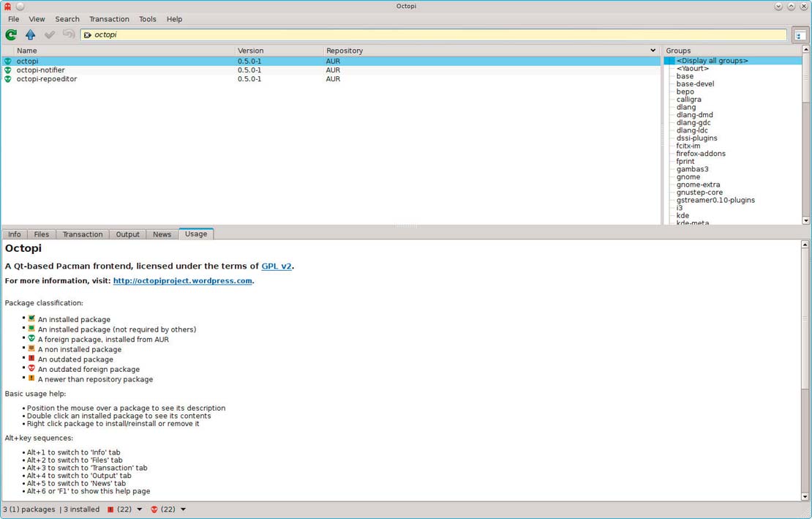Follow the GPL v2 link
Image resolution: width=812 pixels, height=519 pixels.
tap(277, 266)
